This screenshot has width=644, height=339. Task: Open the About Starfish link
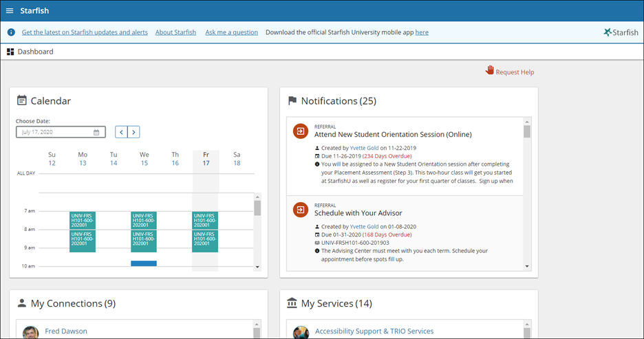tap(175, 32)
